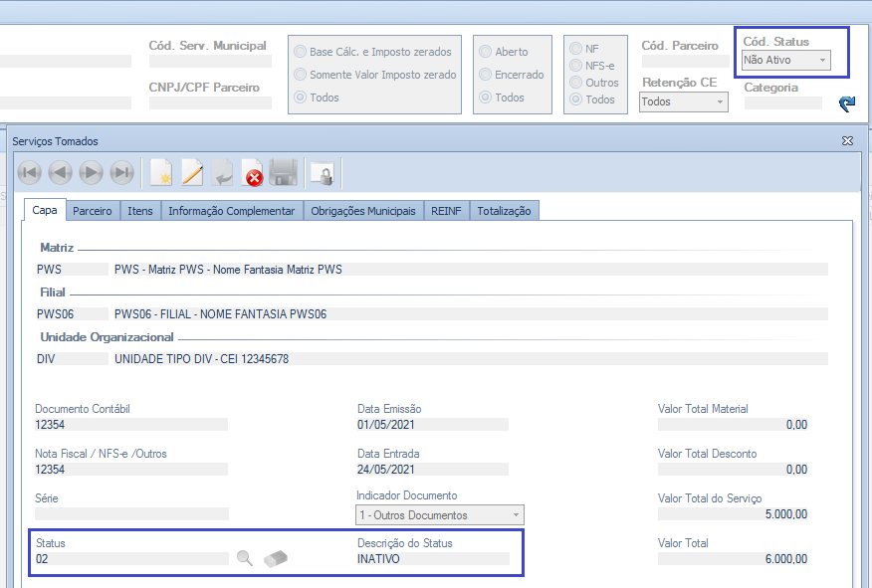Viewport: 872px width, 588px height.
Task: Click the Cód. Parceiro field
Action: pyautogui.click(x=686, y=61)
